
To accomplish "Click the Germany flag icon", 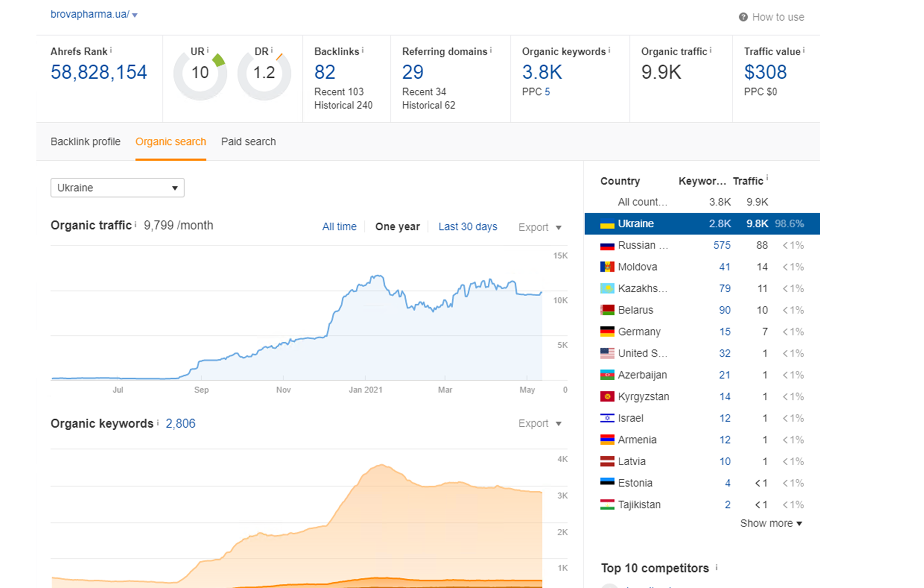I will [x=607, y=332].
